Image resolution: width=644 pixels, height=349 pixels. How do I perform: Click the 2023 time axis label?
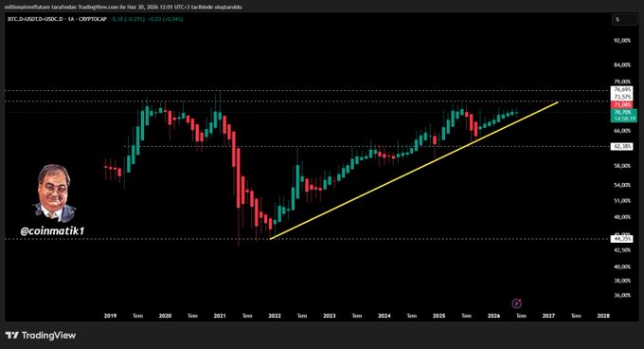(x=330, y=316)
